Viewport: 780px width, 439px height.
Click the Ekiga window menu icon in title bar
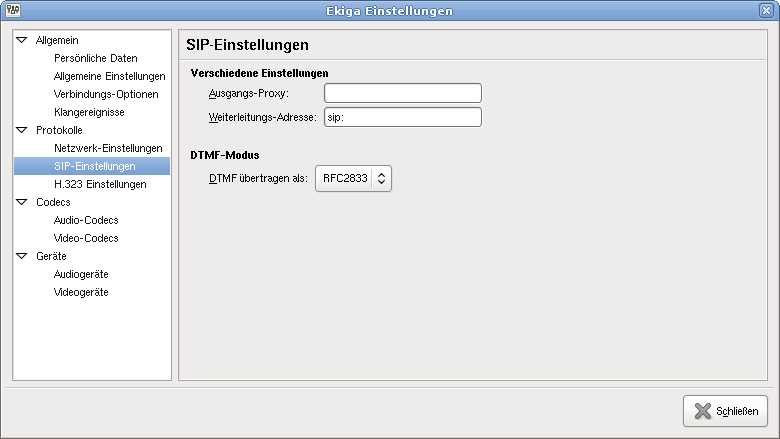coord(11,10)
